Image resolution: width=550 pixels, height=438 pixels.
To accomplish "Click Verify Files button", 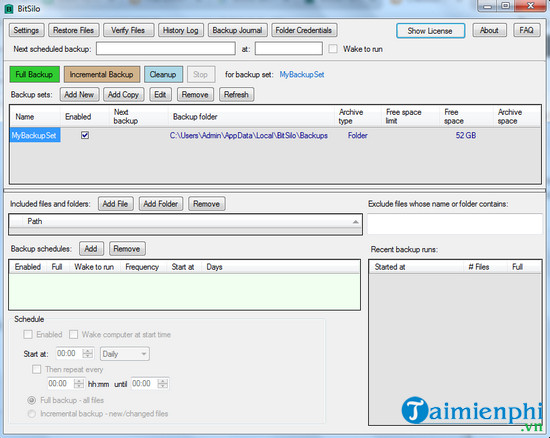I will point(128,30).
